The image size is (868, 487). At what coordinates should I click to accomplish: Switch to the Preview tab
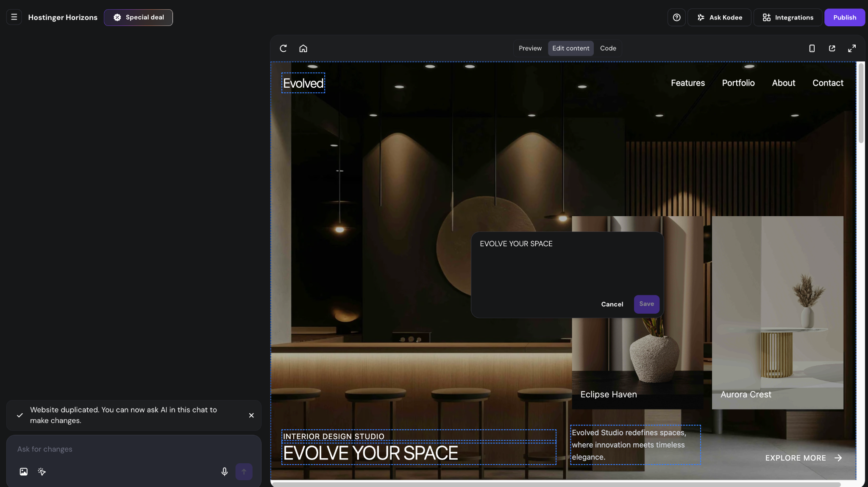(530, 48)
